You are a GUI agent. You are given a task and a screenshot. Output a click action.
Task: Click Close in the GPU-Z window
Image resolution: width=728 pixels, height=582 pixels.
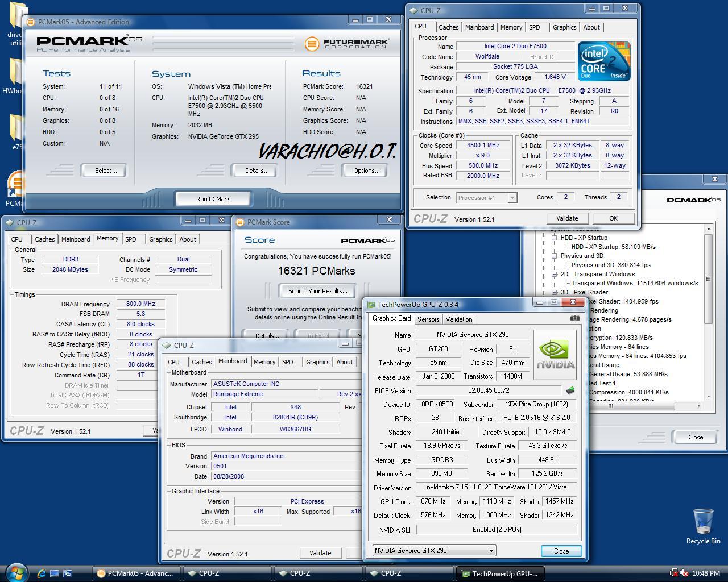pos(561,551)
